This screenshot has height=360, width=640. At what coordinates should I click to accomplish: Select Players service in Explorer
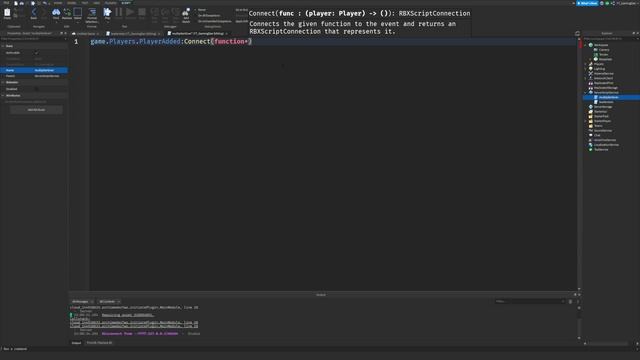(x=599, y=64)
